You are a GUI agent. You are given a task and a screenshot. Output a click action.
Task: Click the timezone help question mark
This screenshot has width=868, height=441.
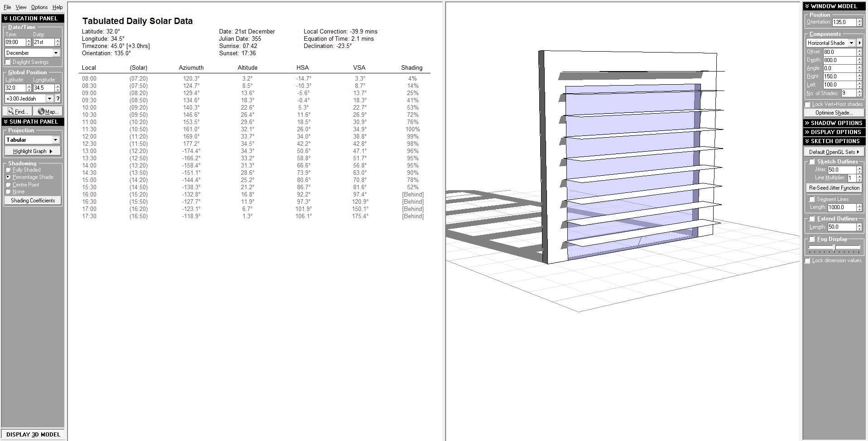pyautogui.click(x=58, y=99)
